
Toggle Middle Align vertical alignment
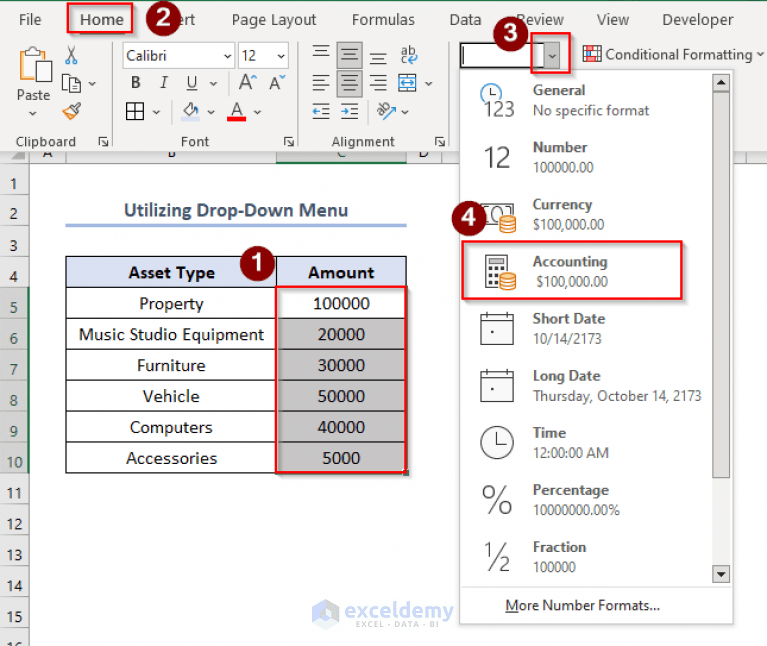(x=349, y=55)
